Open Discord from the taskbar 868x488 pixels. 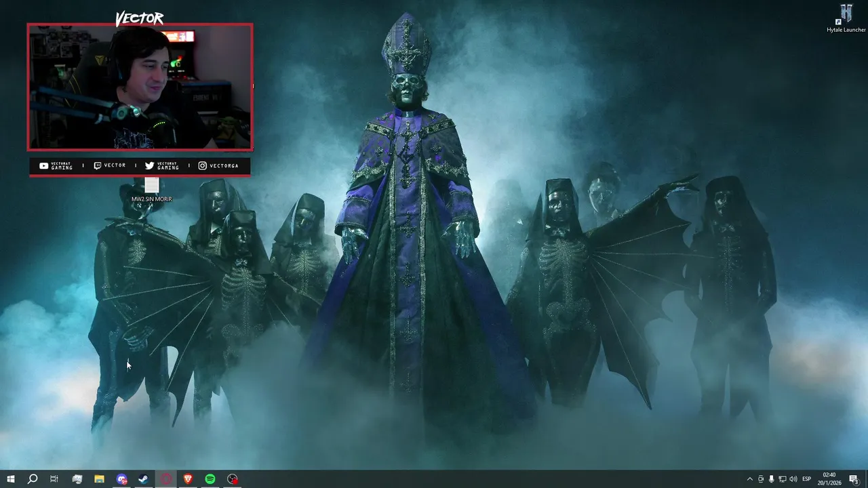[121, 479]
